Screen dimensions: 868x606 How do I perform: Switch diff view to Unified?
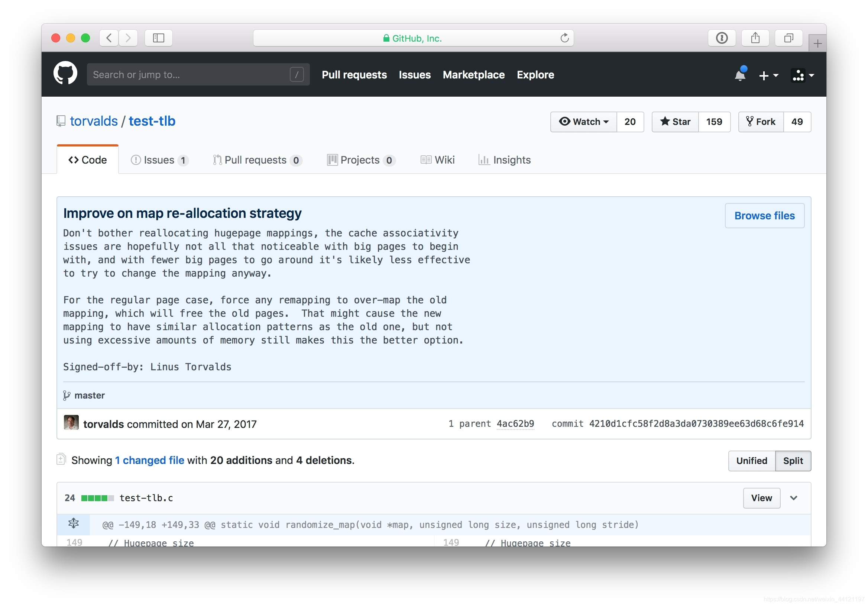tap(751, 460)
